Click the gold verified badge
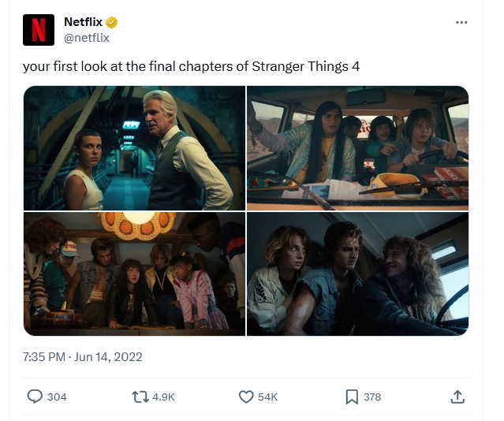The width and height of the screenshot is (504, 421). pos(114,22)
